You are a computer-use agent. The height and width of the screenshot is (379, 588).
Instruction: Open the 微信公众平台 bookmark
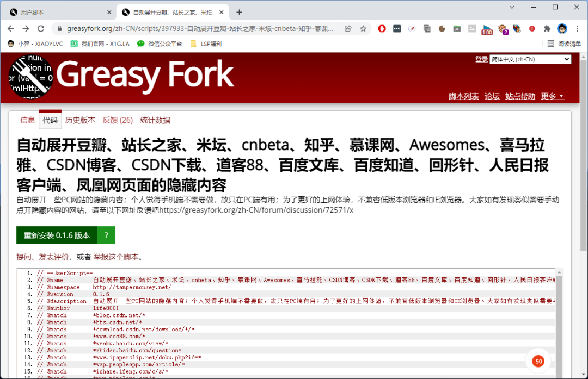coord(160,44)
